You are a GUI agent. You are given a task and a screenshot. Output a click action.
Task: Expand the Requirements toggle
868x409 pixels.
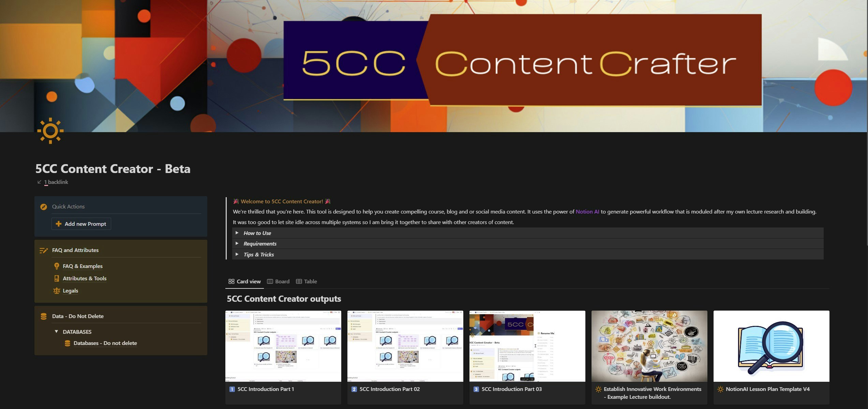(237, 243)
